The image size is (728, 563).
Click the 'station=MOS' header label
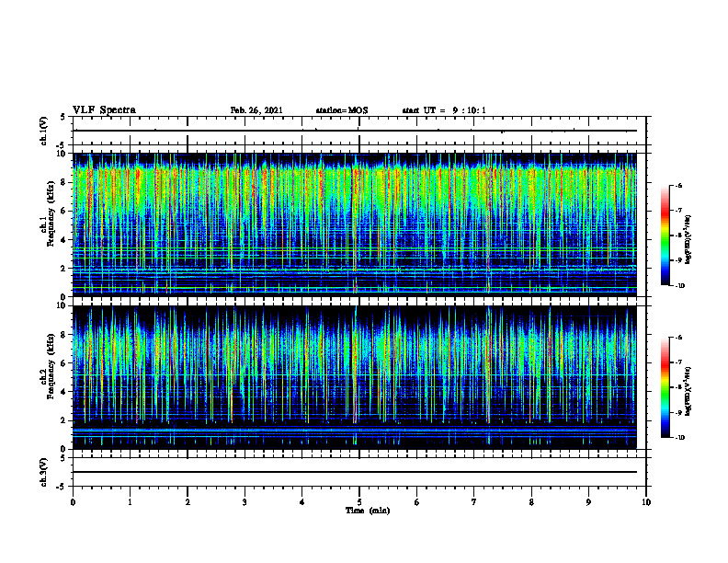pyautogui.click(x=342, y=110)
